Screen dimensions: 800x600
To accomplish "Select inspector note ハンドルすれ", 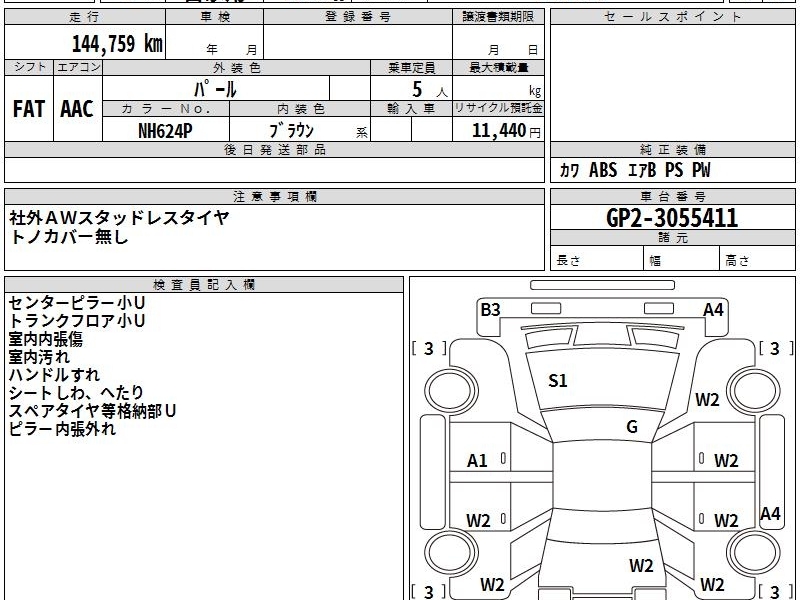I will [54, 375].
